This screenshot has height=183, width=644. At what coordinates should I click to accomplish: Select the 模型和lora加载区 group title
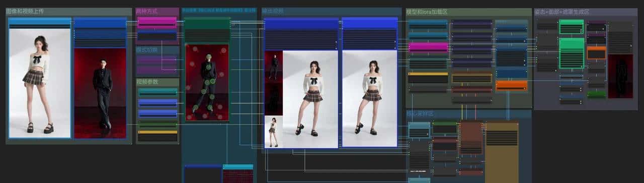click(427, 12)
